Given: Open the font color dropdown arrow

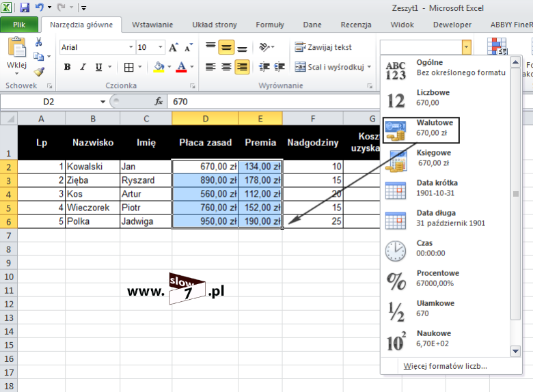Looking at the screenshot, I should pyautogui.click(x=192, y=67).
